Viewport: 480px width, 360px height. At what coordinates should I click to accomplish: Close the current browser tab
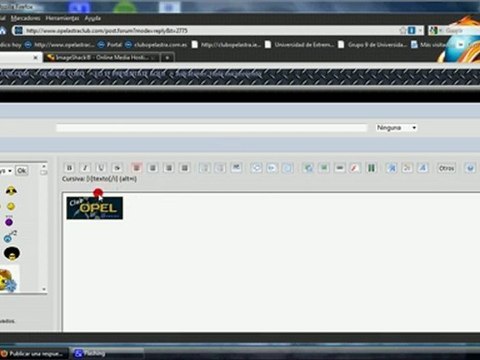(x=36, y=58)
